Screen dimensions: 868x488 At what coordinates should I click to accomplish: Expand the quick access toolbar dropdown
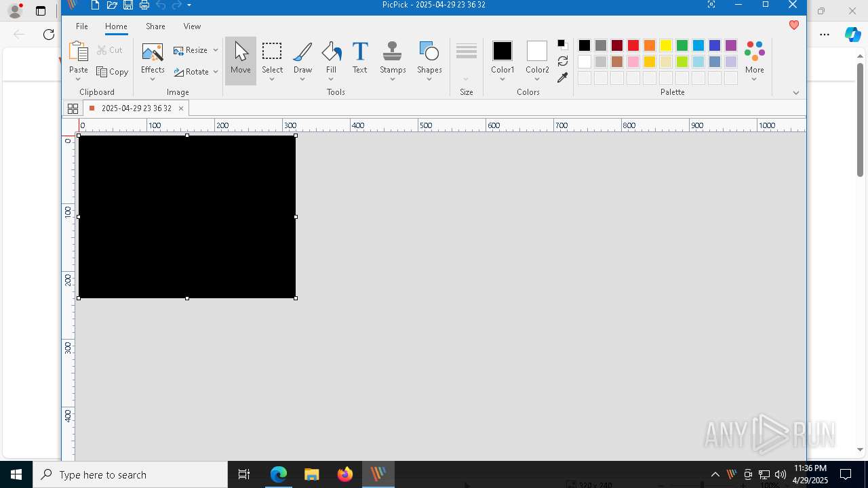coord(189,5)
